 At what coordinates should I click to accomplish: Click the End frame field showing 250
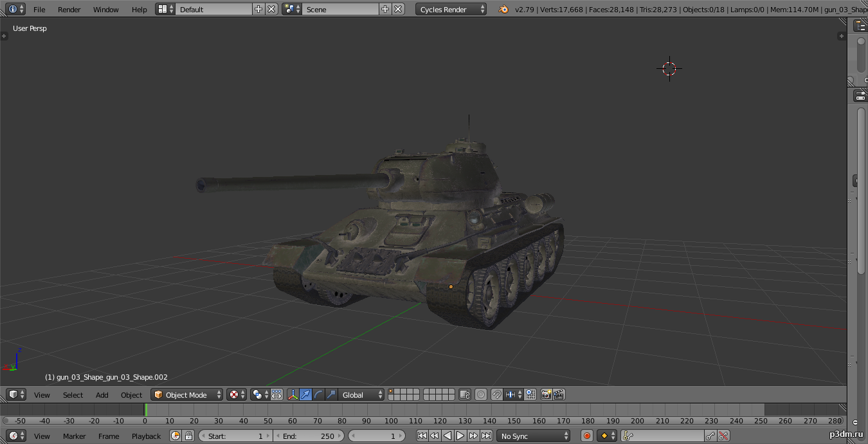click(x=309, y=436)
